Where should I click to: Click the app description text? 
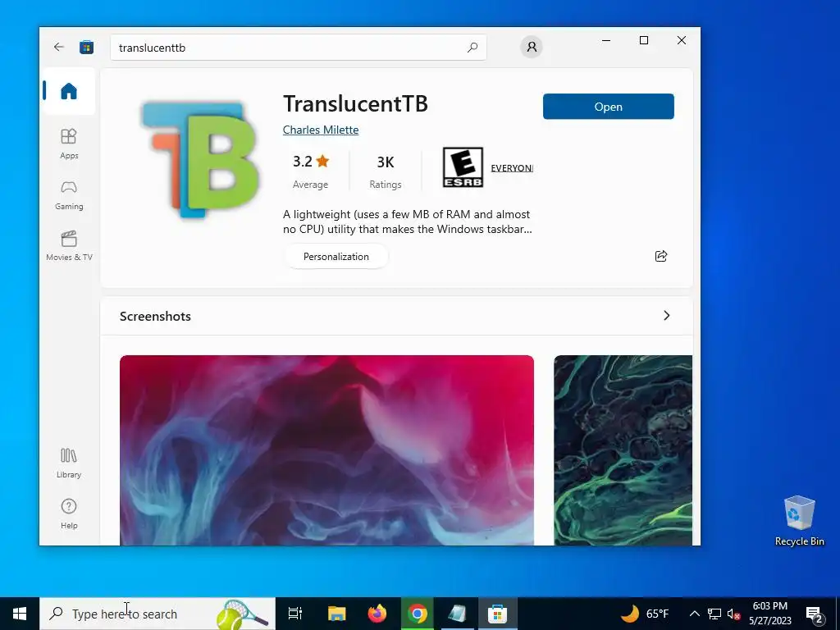click(407, 221)
